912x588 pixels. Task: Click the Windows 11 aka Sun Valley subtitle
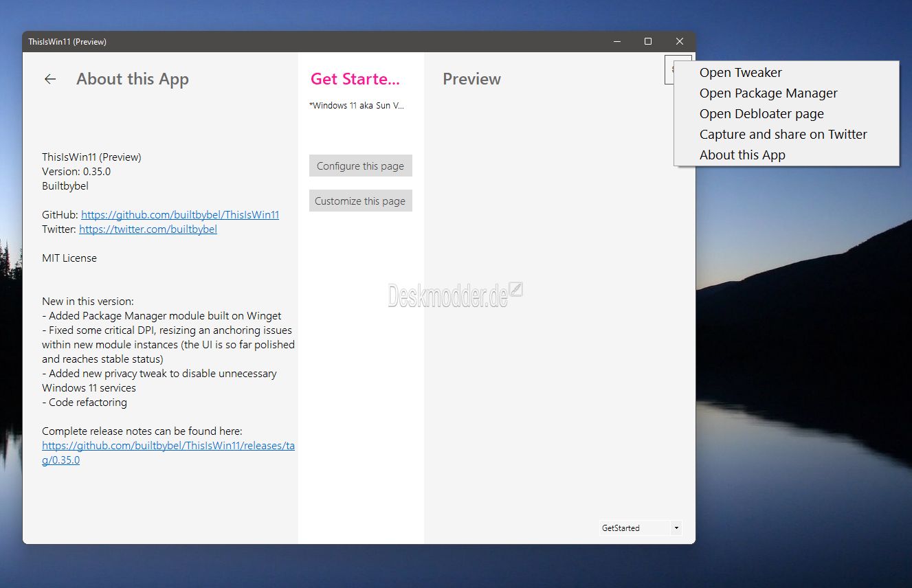357,106
